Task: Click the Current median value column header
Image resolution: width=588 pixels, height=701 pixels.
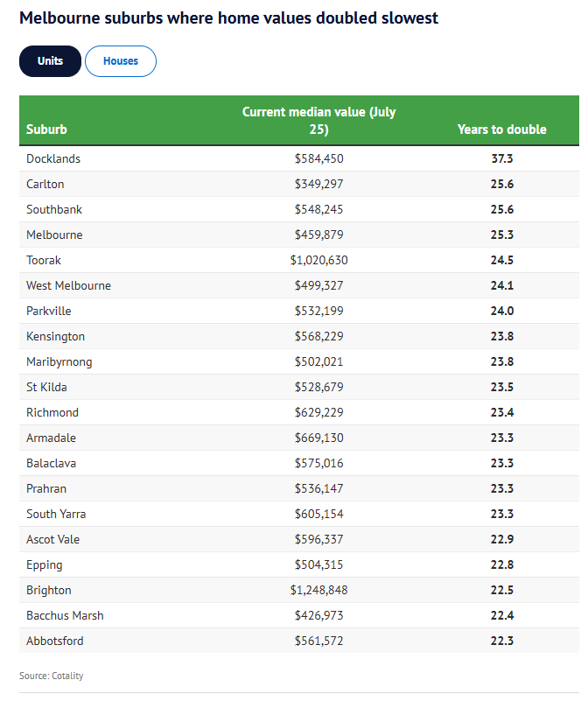Action: coord(318,121)
